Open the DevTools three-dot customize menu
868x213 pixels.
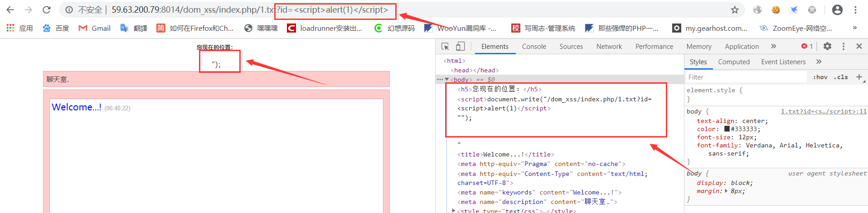pos(844,46)
